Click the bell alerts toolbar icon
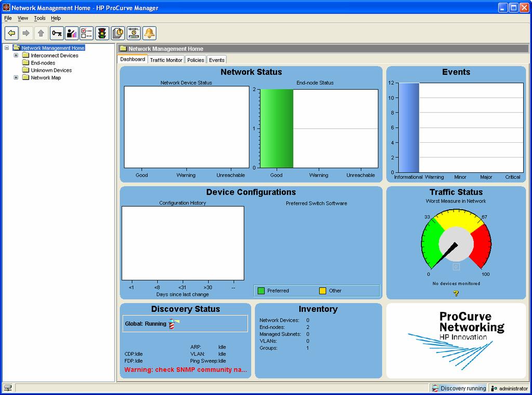The height and width of the screenshot is (395, 532). [149, 33]
